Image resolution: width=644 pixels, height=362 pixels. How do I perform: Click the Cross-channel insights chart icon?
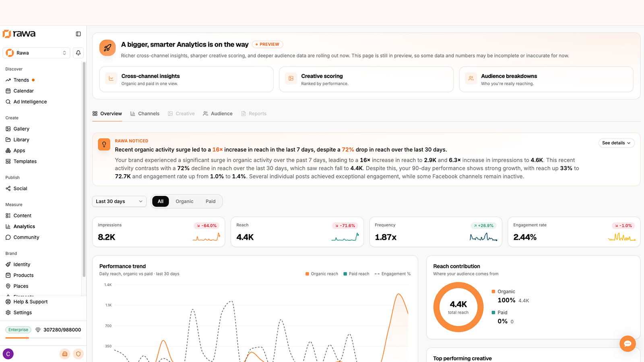[111, 78]
